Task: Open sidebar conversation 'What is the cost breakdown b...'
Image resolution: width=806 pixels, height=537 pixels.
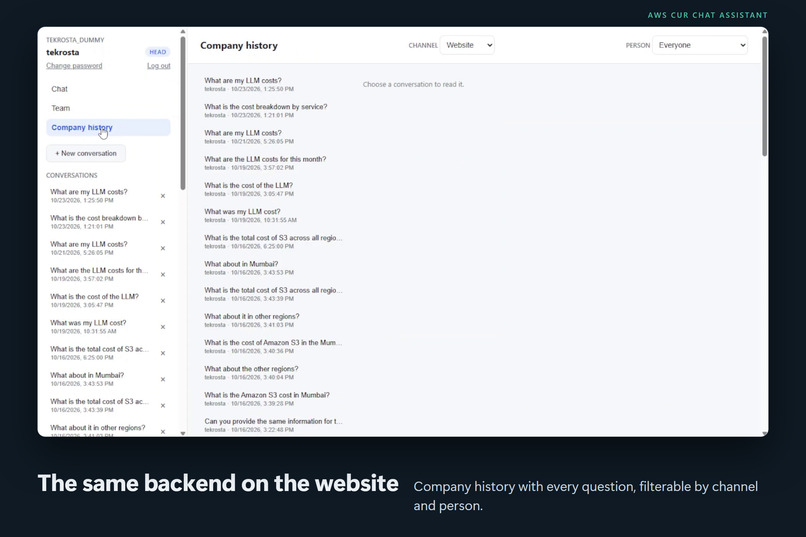Action: (x=100, y=222)
